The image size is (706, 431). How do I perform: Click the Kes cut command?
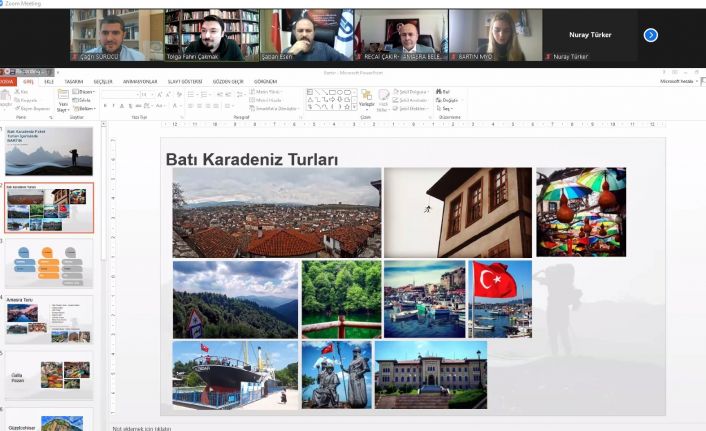click(x=21, y=92)
